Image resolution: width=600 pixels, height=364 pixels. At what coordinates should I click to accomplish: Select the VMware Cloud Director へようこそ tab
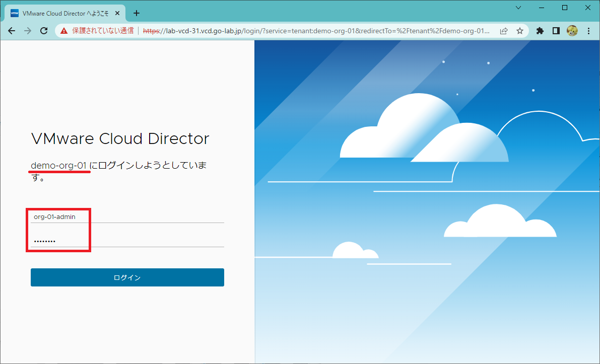(x=65, y=14)
